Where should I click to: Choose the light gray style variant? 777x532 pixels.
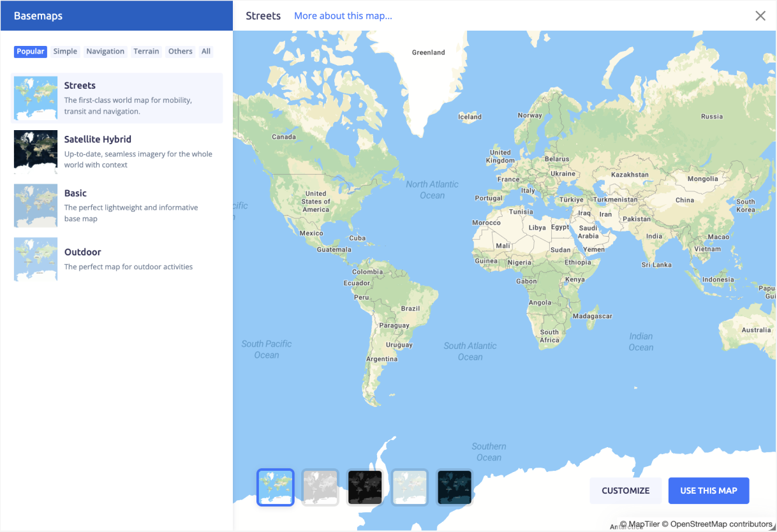320,487
